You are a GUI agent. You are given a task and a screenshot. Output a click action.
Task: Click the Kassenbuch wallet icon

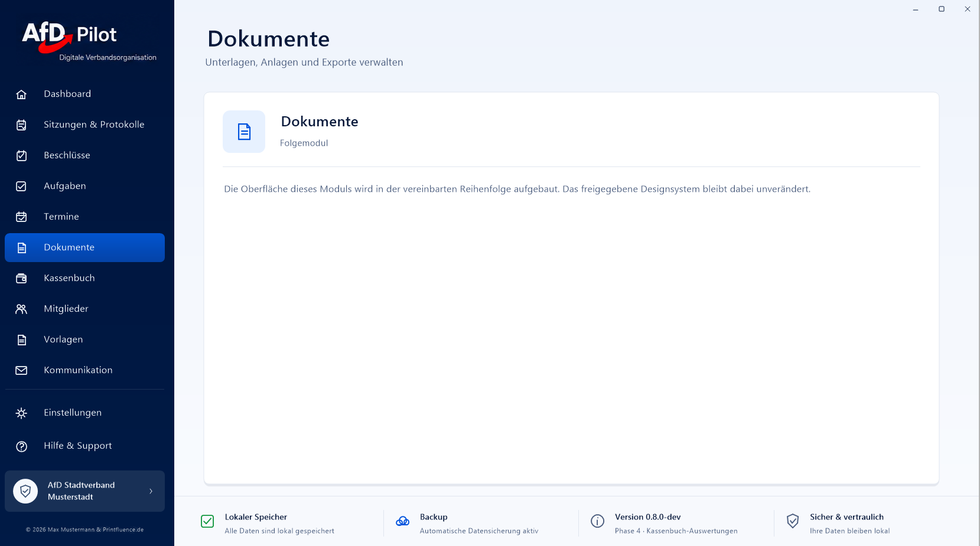point(21,279)
